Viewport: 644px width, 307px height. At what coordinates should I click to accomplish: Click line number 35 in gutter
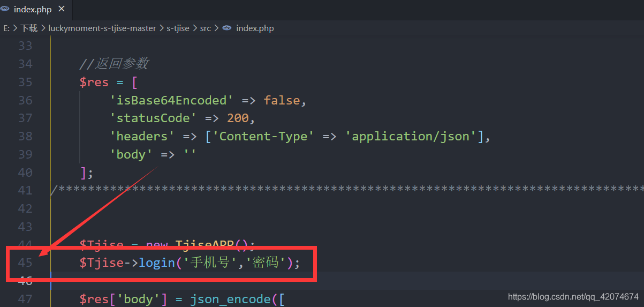25,82
